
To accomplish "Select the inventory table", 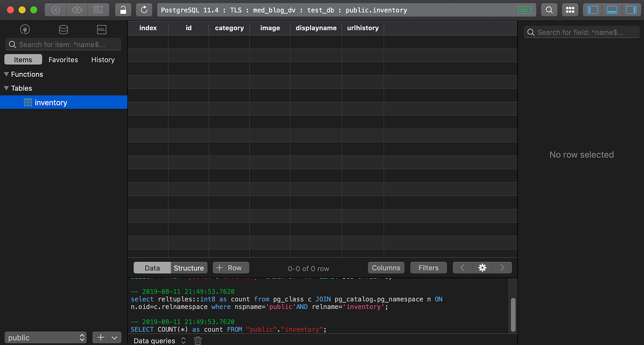I will tap(51, 102).
